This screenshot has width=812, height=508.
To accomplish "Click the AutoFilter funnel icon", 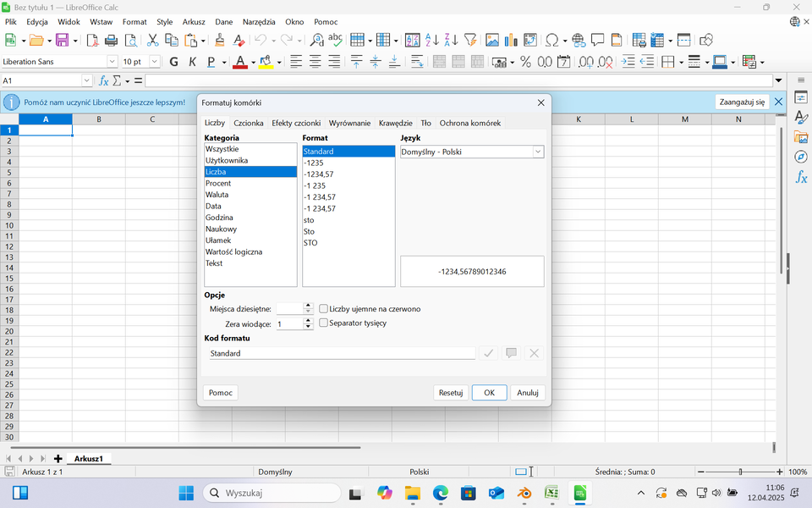I will pos(471,40).
